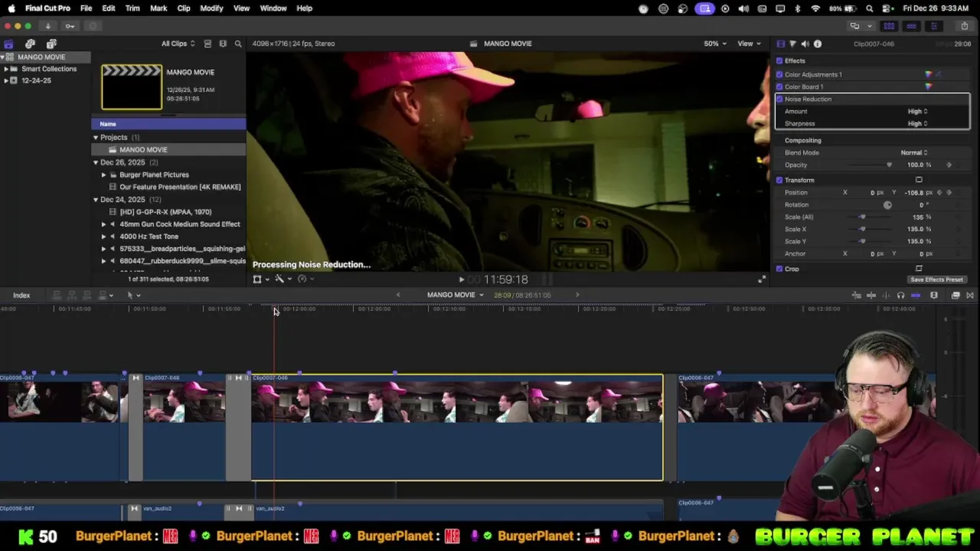Show the Audio inspector speaker icon

point(805,44)
